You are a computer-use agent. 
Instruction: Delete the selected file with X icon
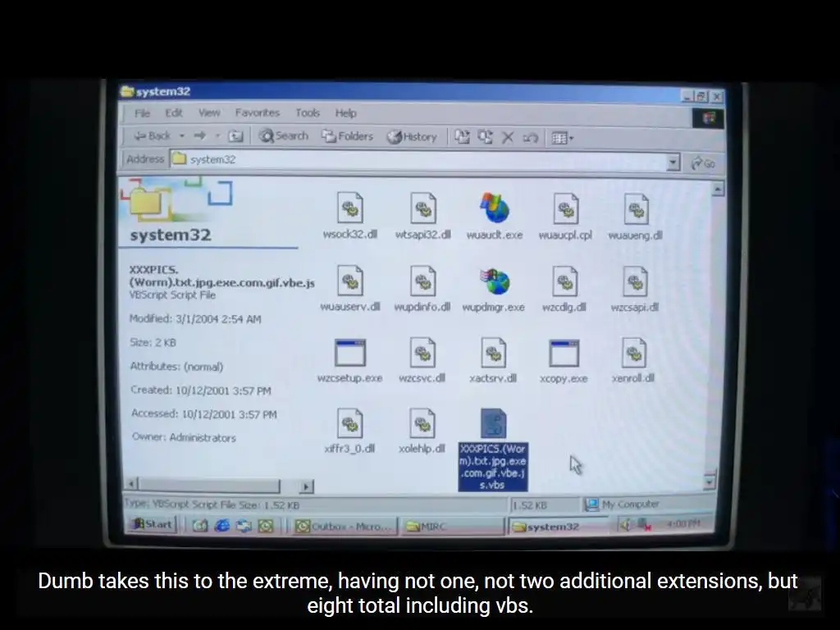point(508,138)
